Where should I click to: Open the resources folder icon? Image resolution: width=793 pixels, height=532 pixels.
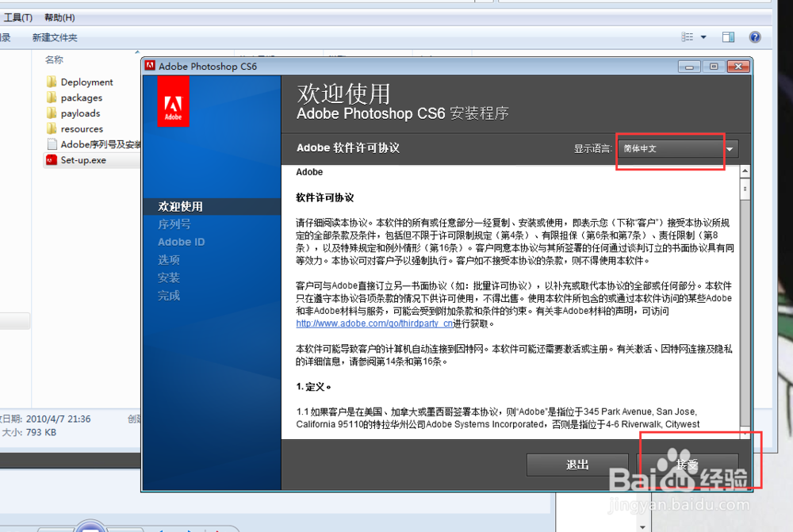pyautogui.click(x=52, y=128)
